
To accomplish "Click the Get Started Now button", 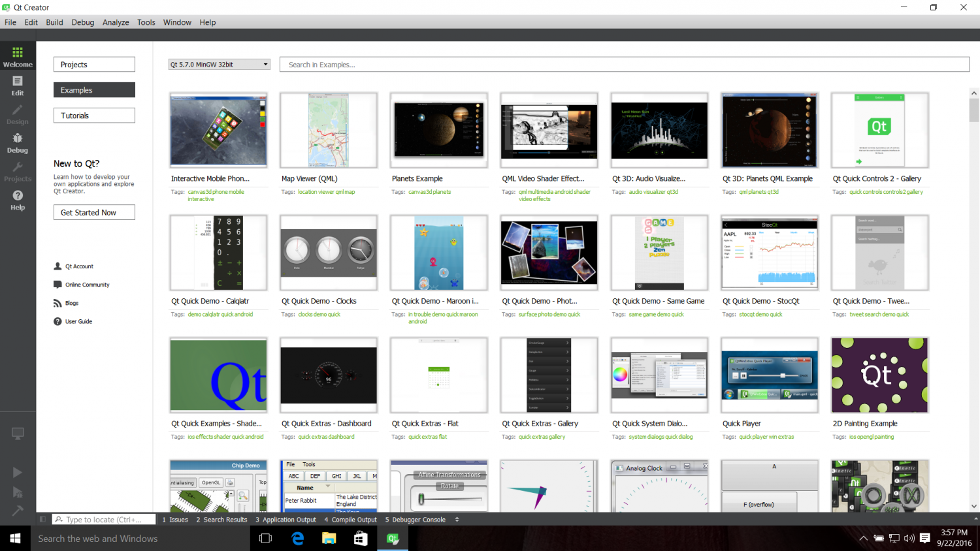I will (94, 212).
